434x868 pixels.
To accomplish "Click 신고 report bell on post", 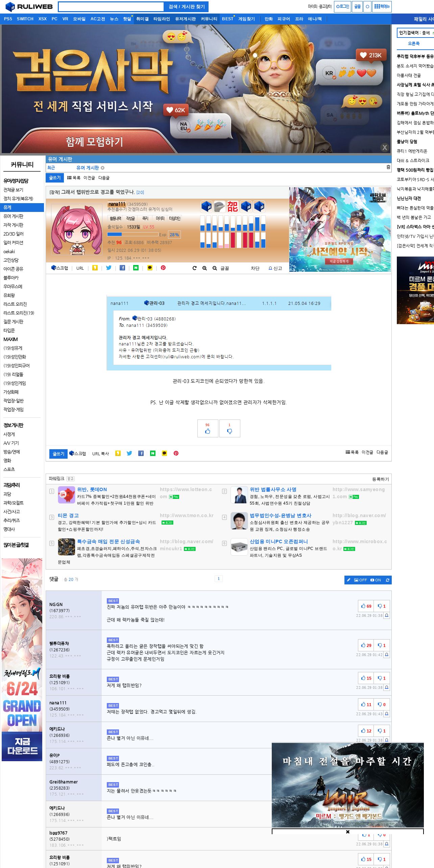I will click(x=275, y=268).
